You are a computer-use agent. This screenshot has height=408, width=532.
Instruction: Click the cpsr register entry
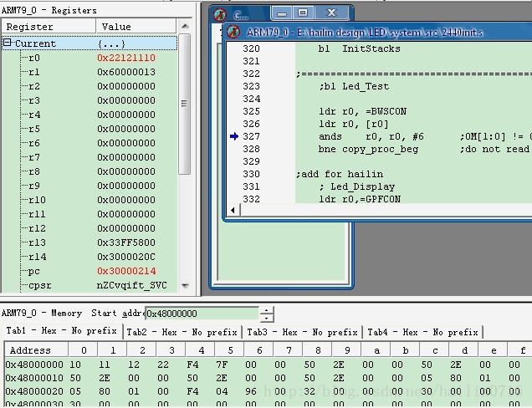point(39,285)
